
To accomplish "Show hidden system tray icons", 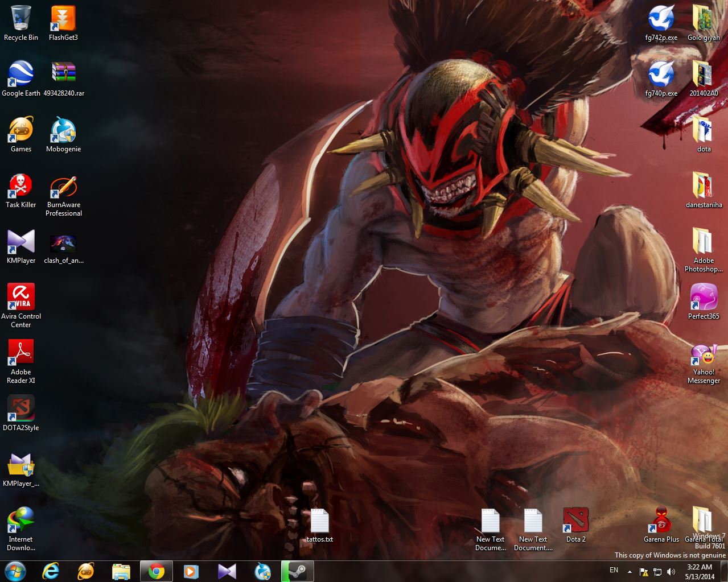I will [630, 572].
